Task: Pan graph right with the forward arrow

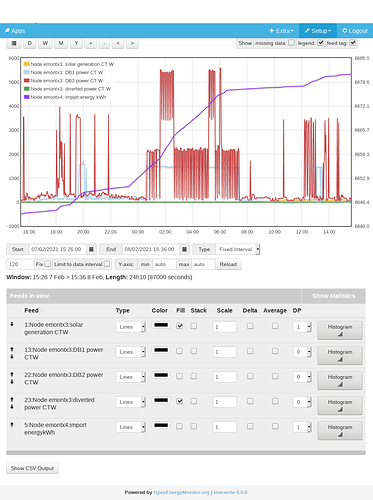Action: (132, 43)
